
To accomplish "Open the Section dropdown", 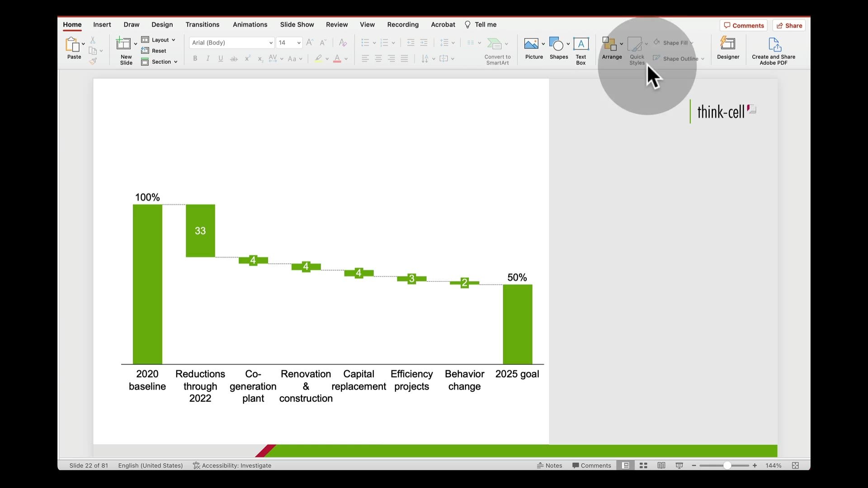I will click(159, 62).
